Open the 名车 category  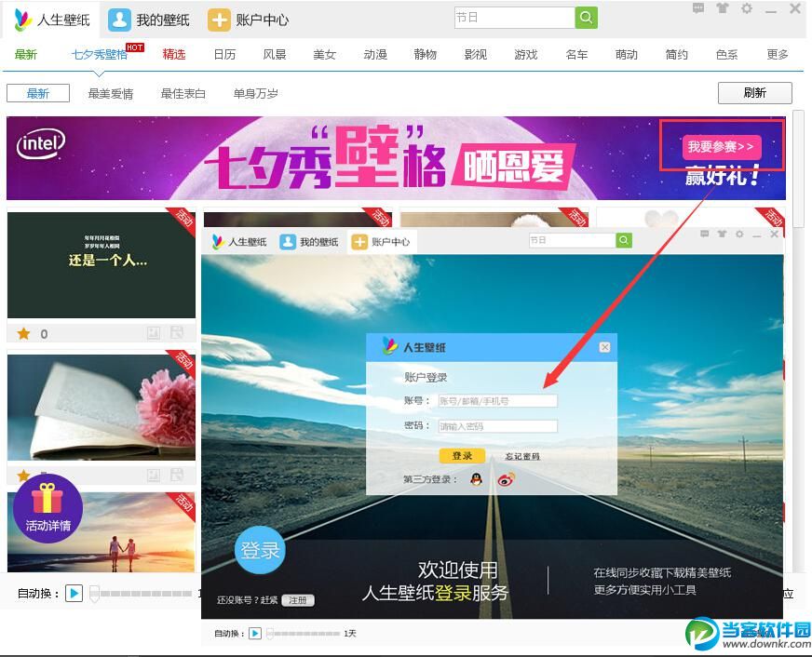(x=576, y=54)
